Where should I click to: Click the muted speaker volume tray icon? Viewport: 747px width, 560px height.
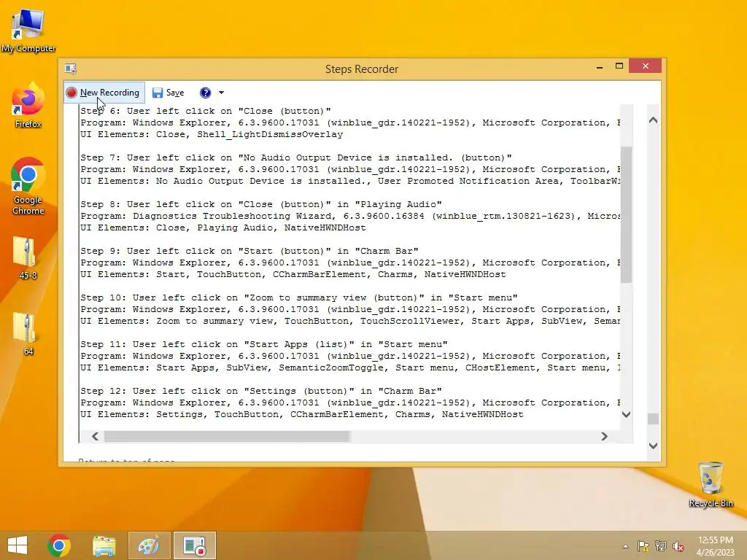click(678, 546)
